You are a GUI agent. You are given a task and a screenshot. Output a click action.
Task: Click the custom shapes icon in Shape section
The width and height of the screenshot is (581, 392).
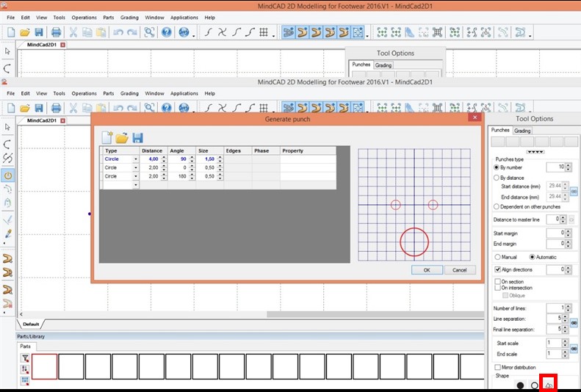tap(549, 385)
